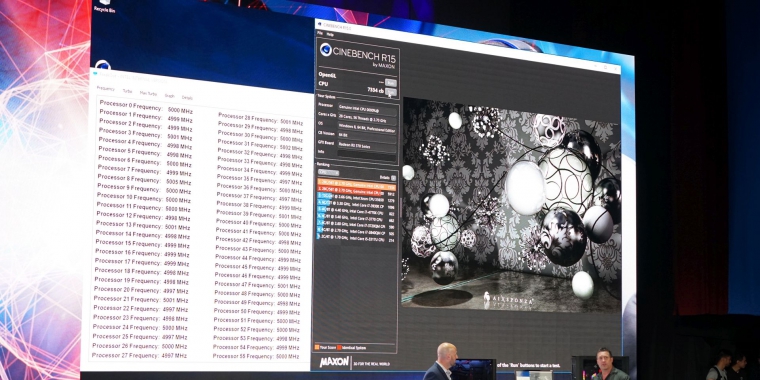Click the rendered spheres scene preview

[511, 205]
